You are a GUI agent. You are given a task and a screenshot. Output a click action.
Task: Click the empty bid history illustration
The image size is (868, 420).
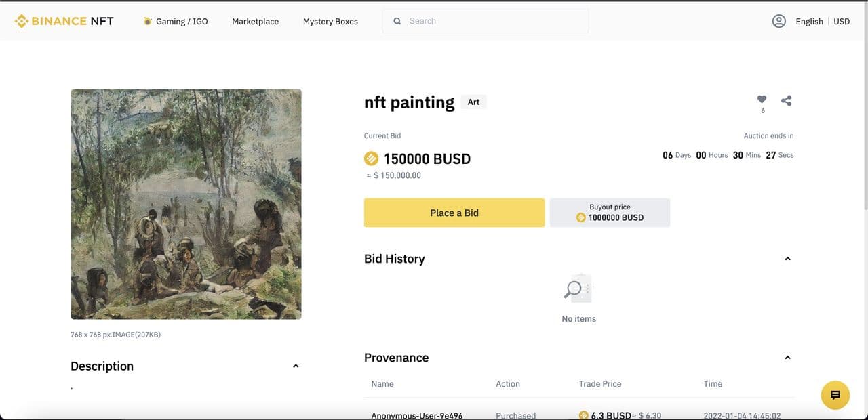click(578, 289)
